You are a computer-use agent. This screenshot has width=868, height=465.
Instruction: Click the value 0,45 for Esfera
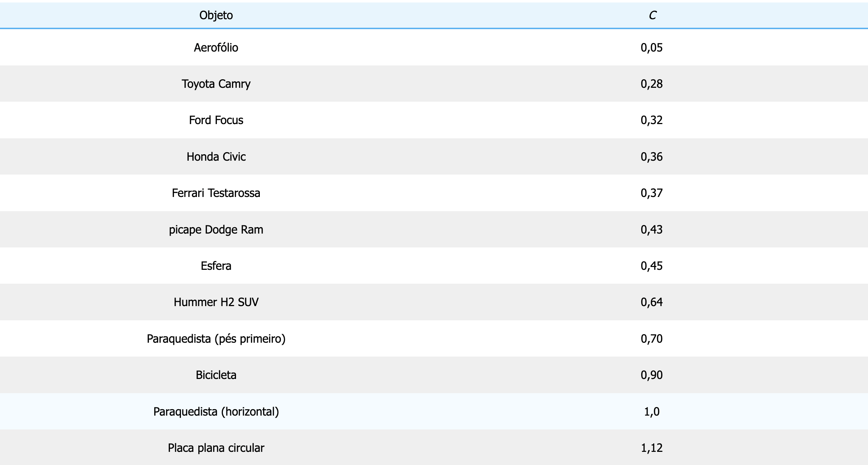click(x=652, y=266)
